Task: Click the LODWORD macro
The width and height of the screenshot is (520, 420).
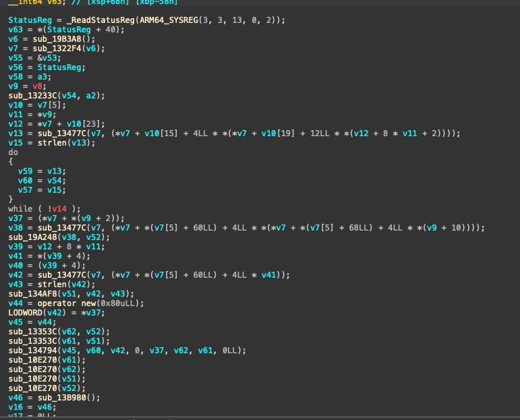Action: coord(25,313)
